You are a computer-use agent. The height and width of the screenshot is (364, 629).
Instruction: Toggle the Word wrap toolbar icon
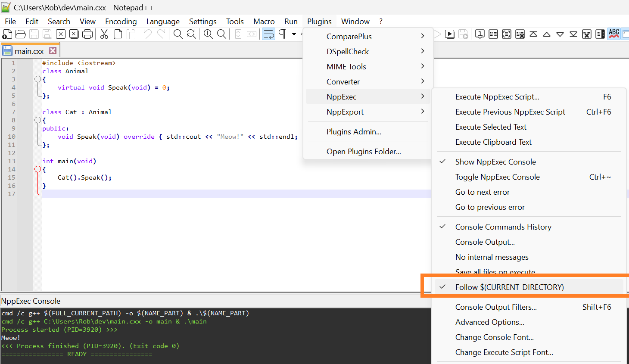coord(269,34)
